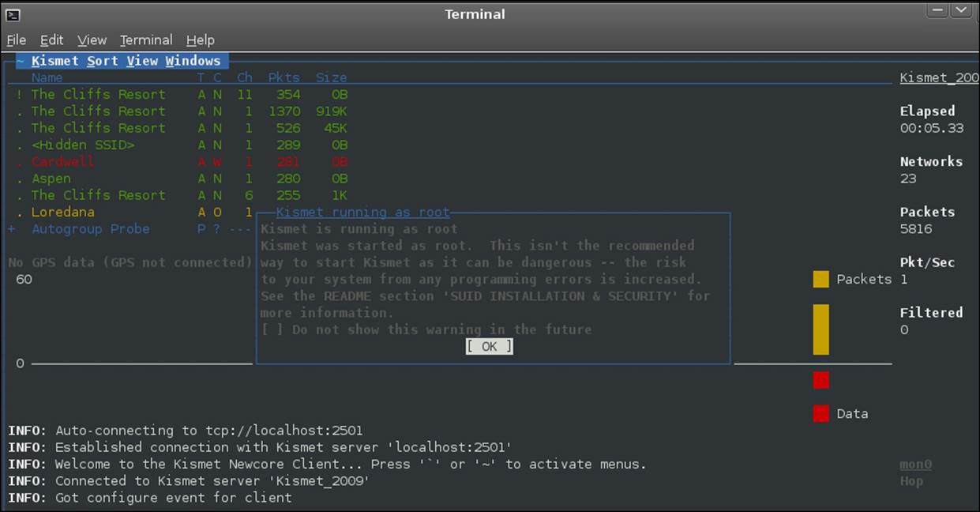The height and width of the screenshot is (512, 980).
Task: Open the View menu in menu bar
Action: click(92, 40)
